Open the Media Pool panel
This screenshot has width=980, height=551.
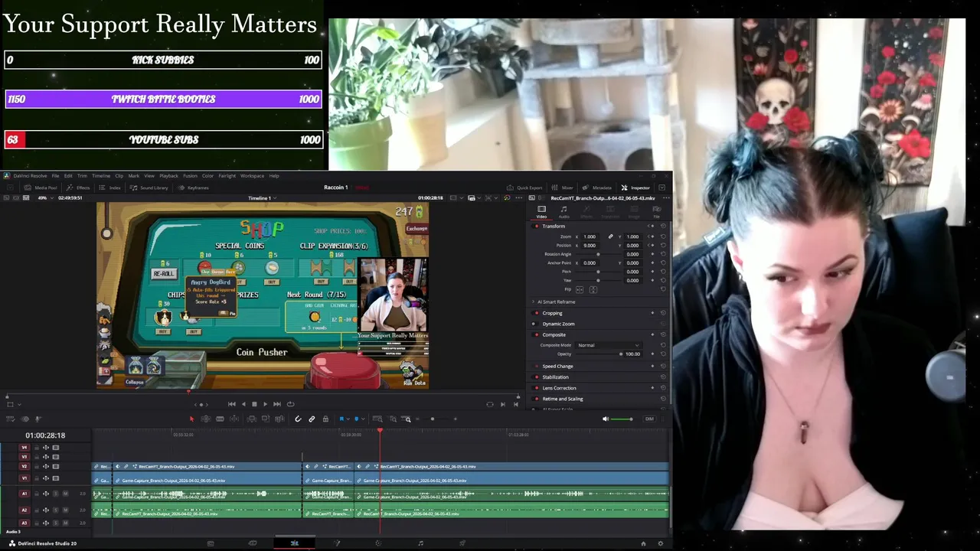tap(41, 187)
